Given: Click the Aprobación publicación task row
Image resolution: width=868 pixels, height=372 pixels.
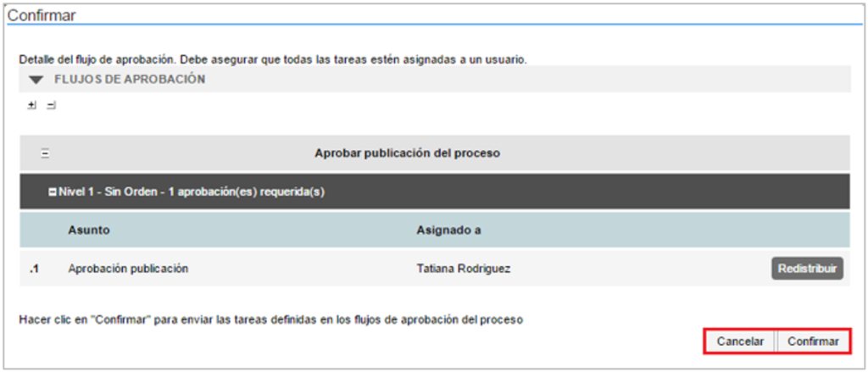Looking at the screenshot, I should pos(127,269).
